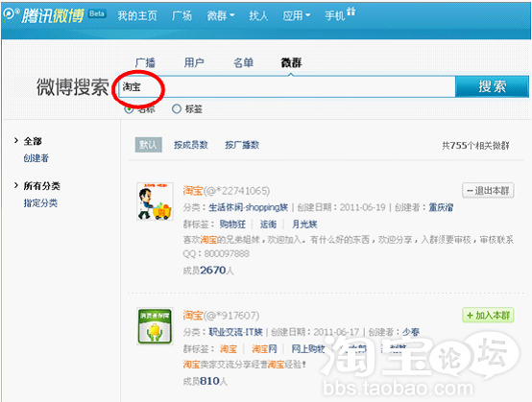The width and height of the screenshot is (532, 402).
Task: Open the 生活休闲-shopping族 category link
Action: click(248, 207)
